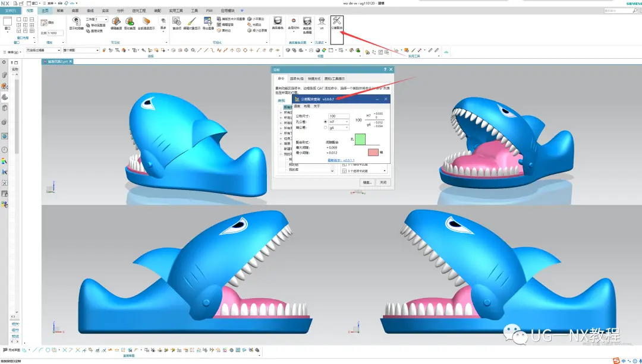642x364 pixels.
Task: Click the history clock icon in the left resource bar
Action: point(5,150)
